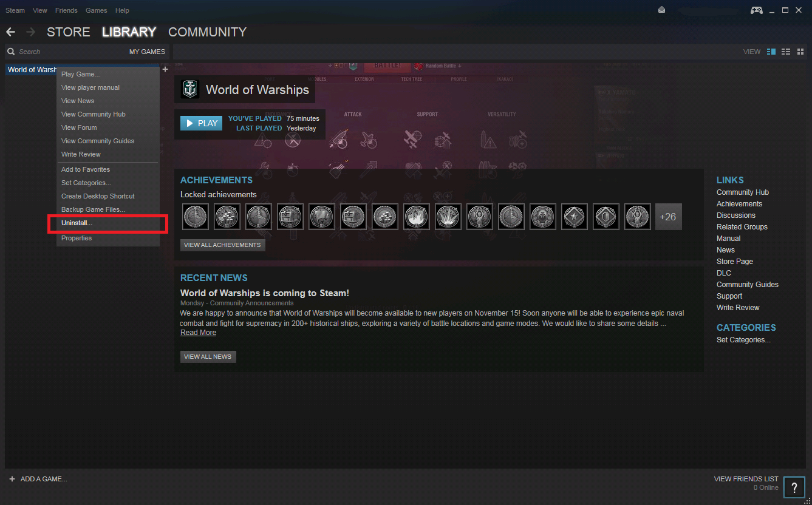
Task: Open the Help menu
Action: pos(122,10)
